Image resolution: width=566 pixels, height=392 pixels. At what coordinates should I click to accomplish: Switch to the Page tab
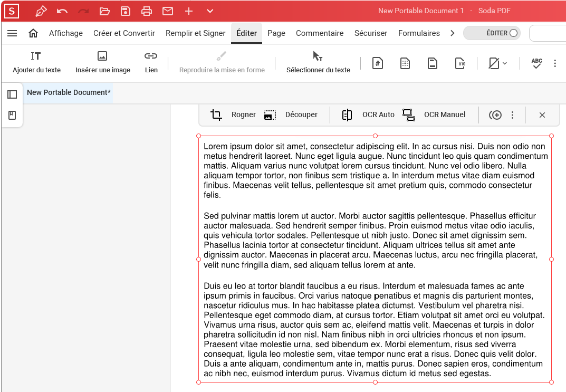(276, 33)
